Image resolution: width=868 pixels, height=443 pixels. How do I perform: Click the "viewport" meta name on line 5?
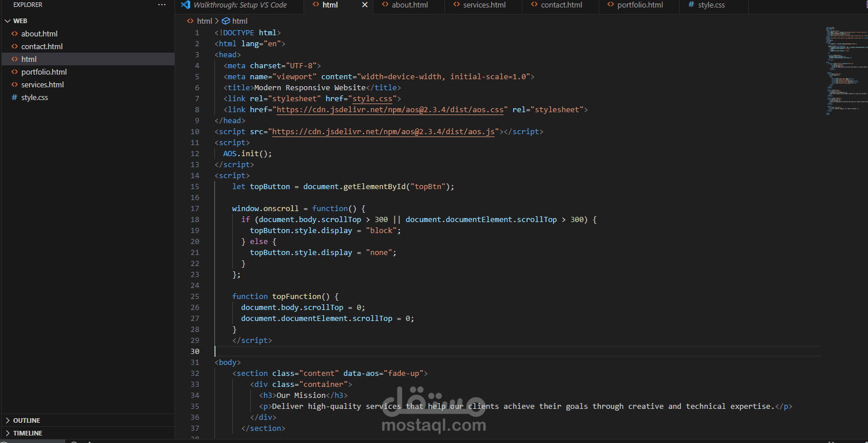(296, 76)
